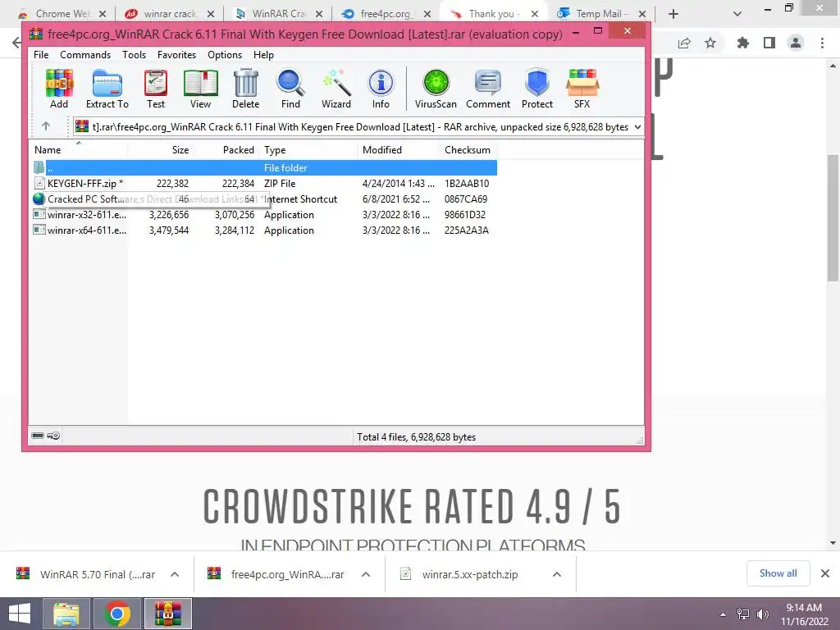
Task: Click the key icon in WinRAR status bar
Action: (x=53, y=436)
